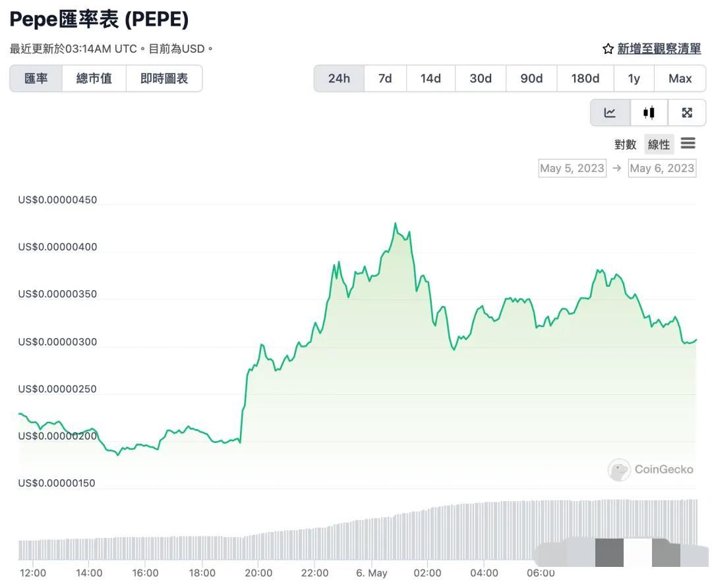Switch to the Max time range
Screen dimensions: 712x588
tap(680, 78)
